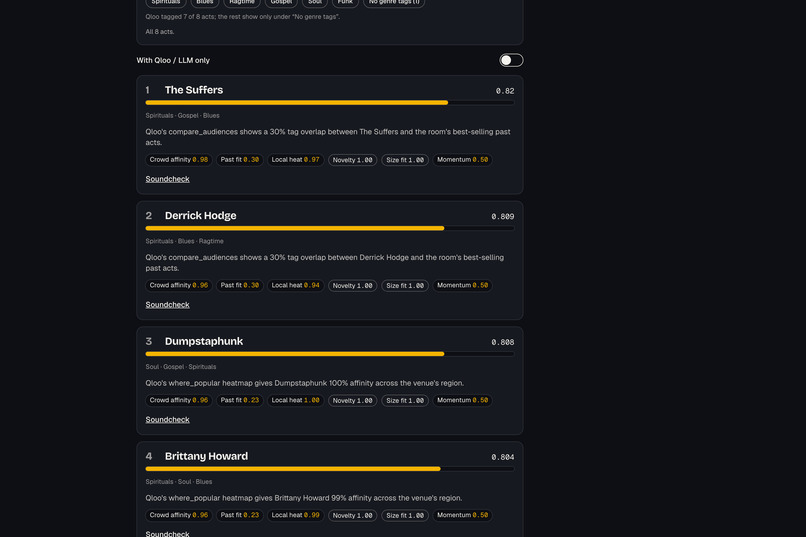Click genre line Spirituals · Soul · Blues
806x537 pixels.
(x=179, y=482)
